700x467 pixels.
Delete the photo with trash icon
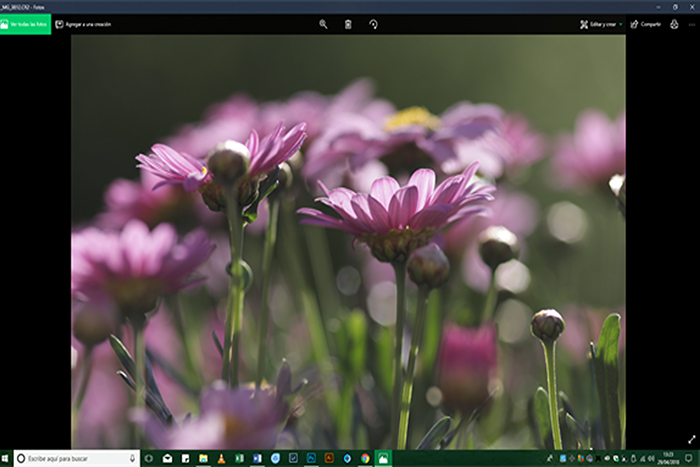348,24
